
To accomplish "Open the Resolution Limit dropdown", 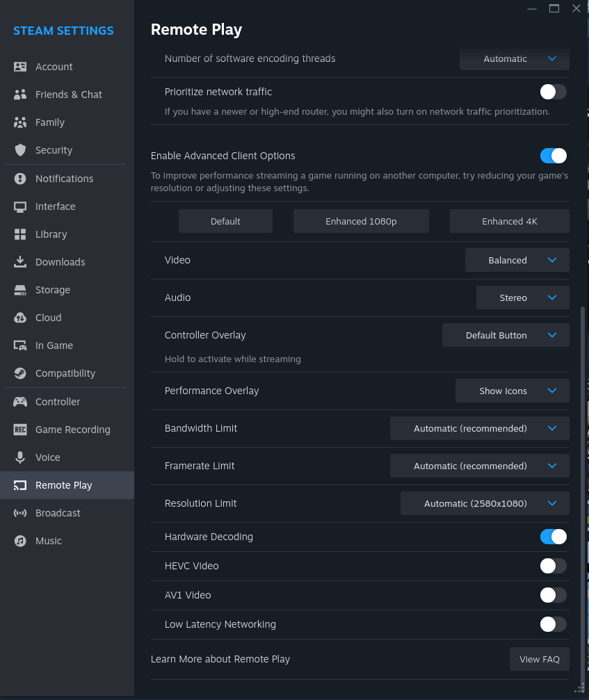I will coord(485,503).
